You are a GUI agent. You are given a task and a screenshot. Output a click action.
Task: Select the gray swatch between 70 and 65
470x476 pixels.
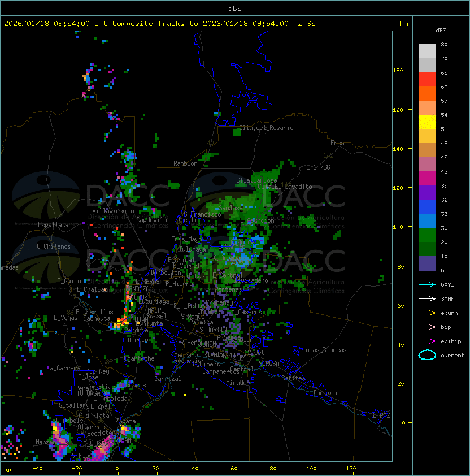(x=427, y=65)
